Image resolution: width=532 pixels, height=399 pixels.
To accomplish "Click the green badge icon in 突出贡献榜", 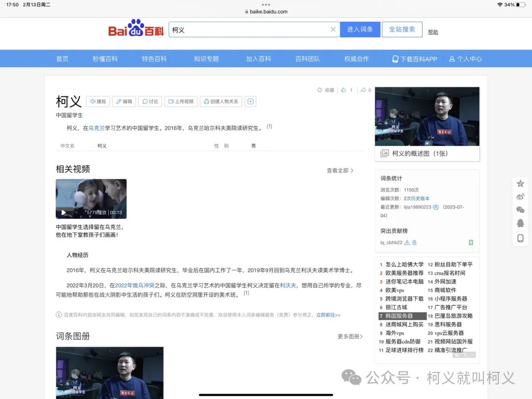I will [x=471, y=243].
